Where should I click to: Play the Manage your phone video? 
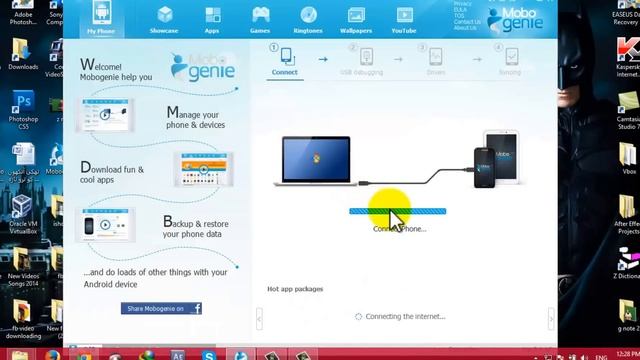105,115
